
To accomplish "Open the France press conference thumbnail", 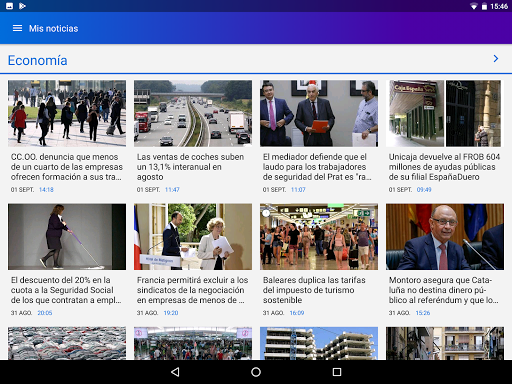I will 193,237.
